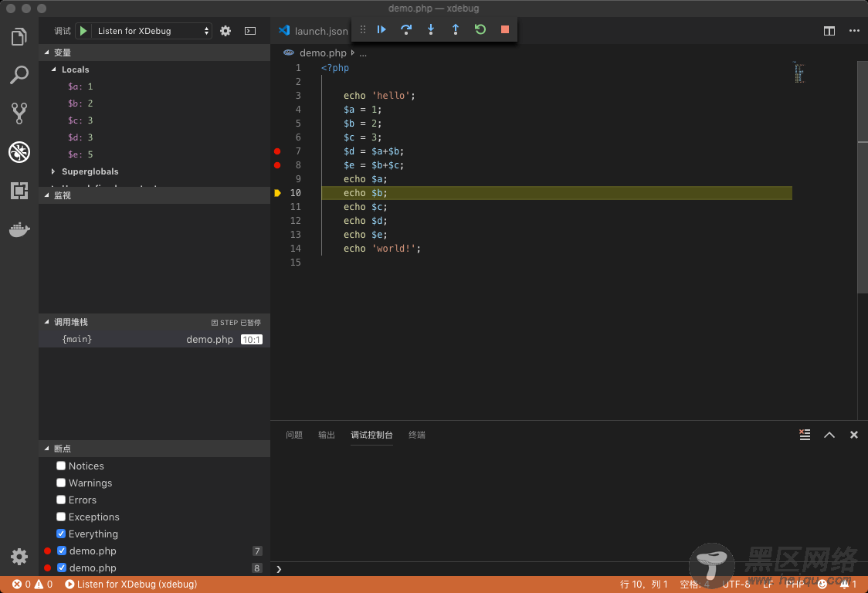Image resolution: width=868 pixels, height=593 pixels.
Task: Open the Debug view in activity bar
Action: [x=19, y=151]
